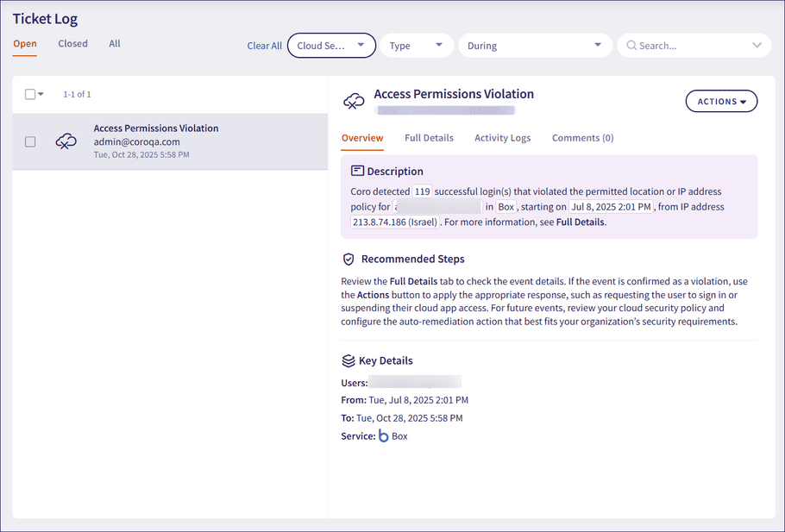Tick the select-all tickets checkbox
This screenshot has width=785, height=532.
30,95
